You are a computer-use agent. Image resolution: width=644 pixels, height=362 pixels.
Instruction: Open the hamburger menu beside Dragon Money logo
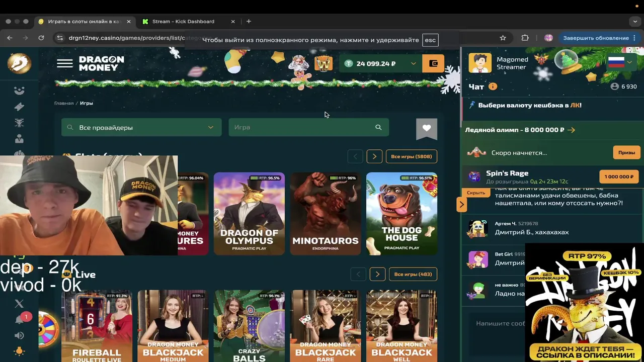[x=64, y=63]
